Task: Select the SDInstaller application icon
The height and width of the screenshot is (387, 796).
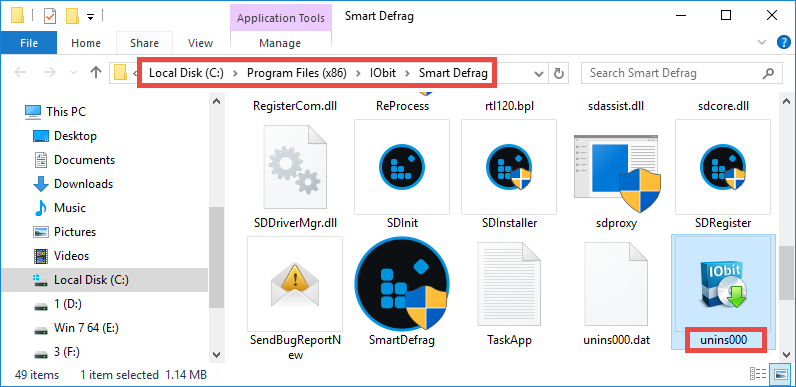Action: point(509,167)
